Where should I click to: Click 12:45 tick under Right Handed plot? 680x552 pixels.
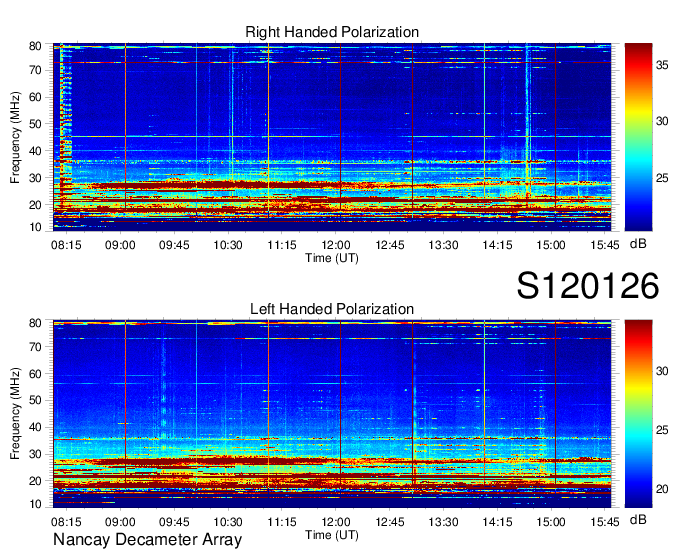tap(389, 245)
